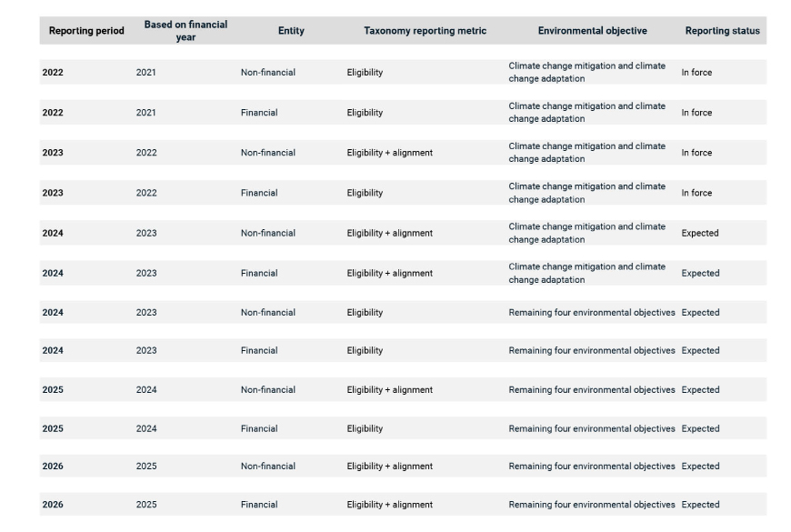
Task: Click Eligibility in the first table row
Action: point(365,73)
